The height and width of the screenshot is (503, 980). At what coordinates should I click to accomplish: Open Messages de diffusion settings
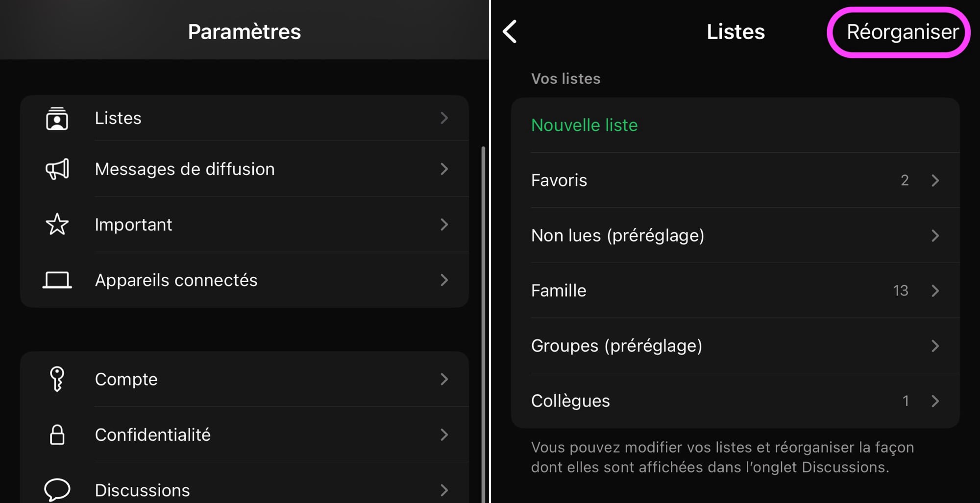[x=185, y=169]
